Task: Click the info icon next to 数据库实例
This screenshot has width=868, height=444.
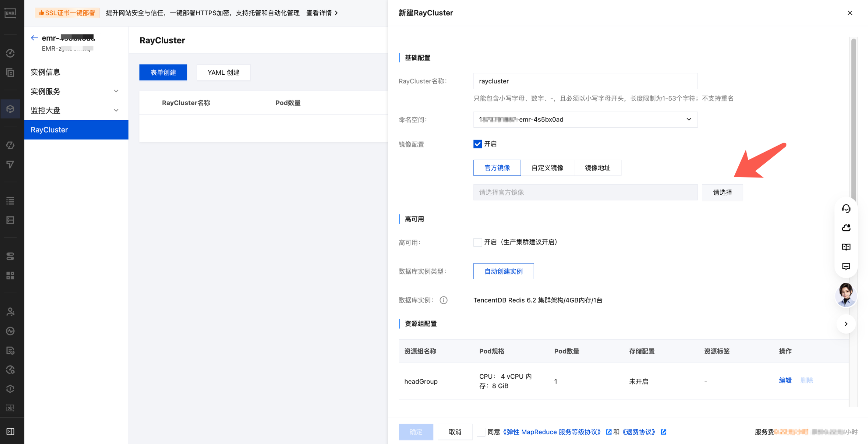Action: 443,300
